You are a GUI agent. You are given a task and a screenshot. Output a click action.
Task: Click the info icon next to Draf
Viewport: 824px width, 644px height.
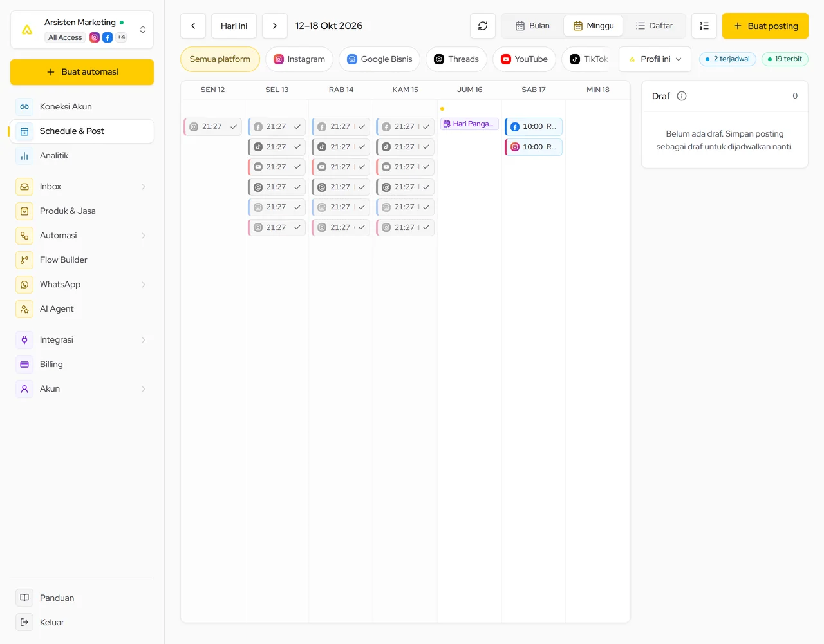682,96
